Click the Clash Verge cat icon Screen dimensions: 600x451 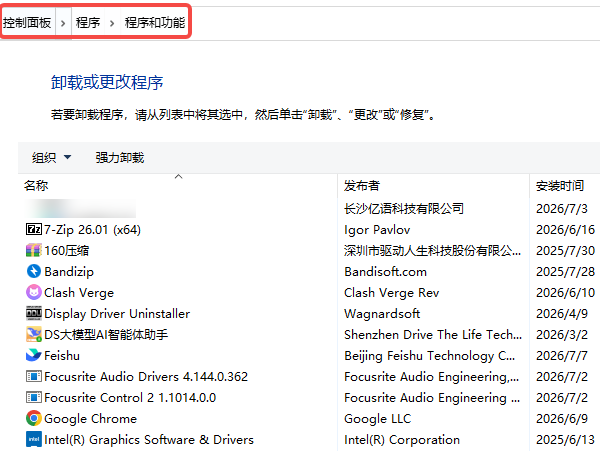coord(34,293)
